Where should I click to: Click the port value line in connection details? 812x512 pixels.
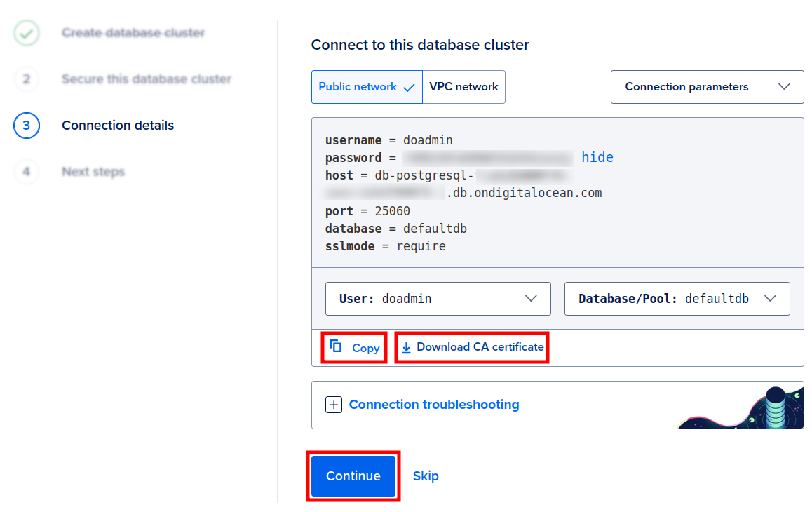point(367,211)
